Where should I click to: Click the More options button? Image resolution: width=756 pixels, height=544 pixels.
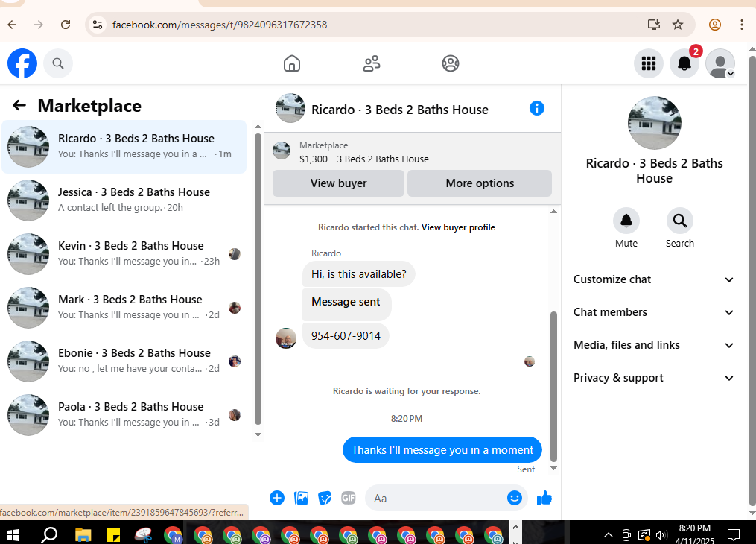point(480,183)
